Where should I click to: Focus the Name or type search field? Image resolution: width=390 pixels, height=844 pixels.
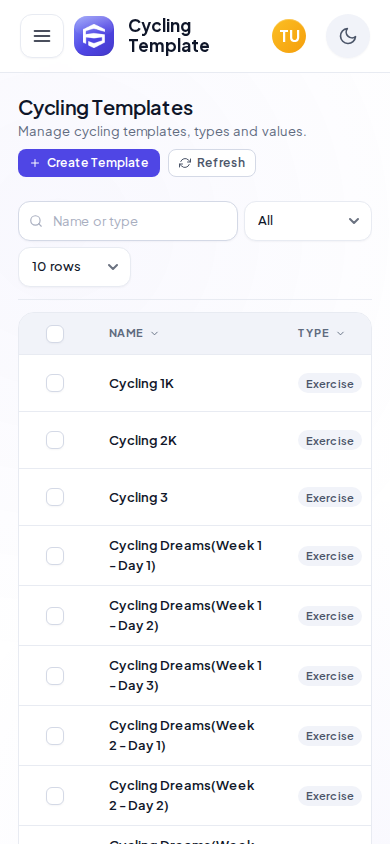coord(128,221)
